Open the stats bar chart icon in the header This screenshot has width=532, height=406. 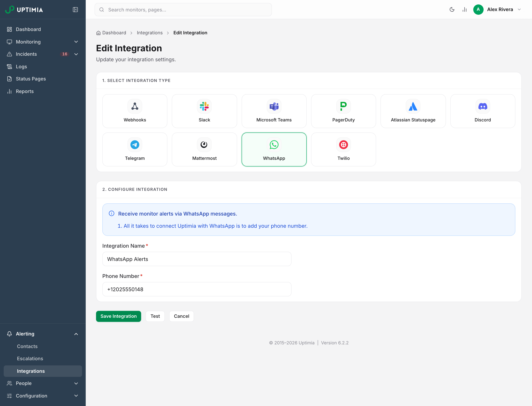click(x=464, y=10)
